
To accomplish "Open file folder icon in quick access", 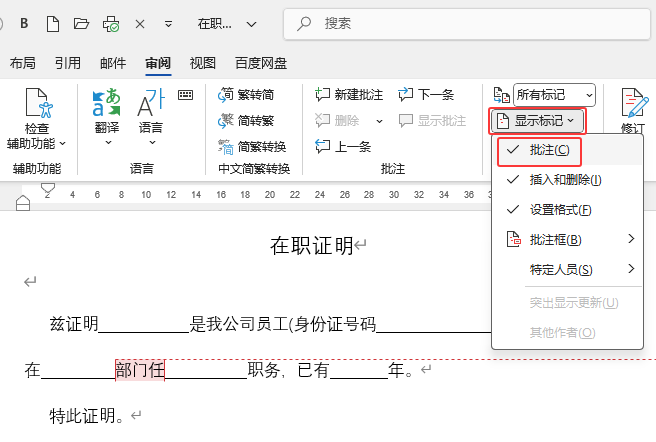I will [x=81, y=23].
